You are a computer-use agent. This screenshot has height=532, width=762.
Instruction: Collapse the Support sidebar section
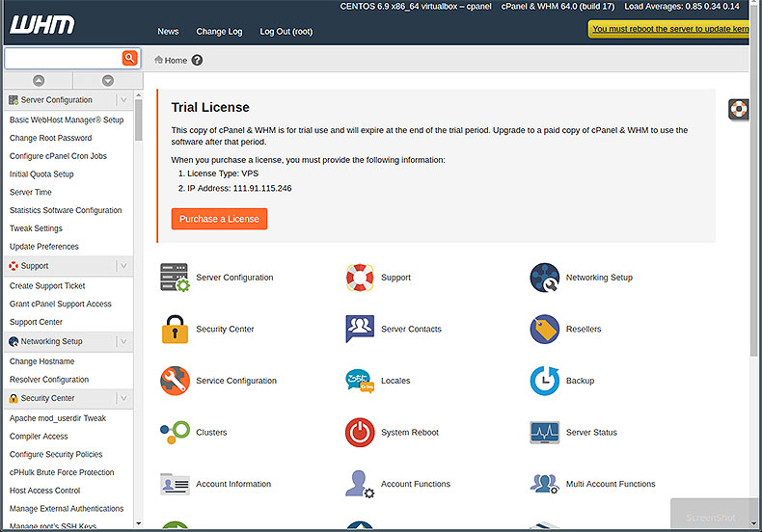point(123,266)
